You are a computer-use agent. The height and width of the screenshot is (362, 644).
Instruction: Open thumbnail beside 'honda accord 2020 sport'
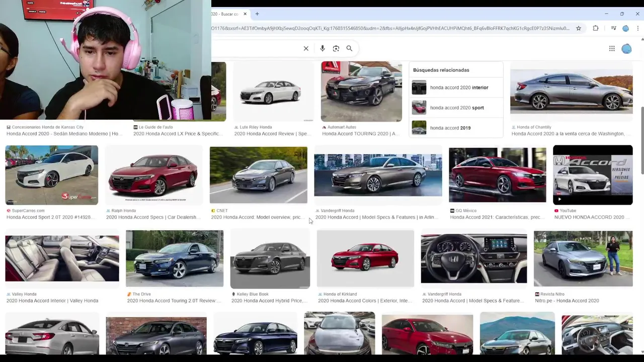tap(419, 108)
